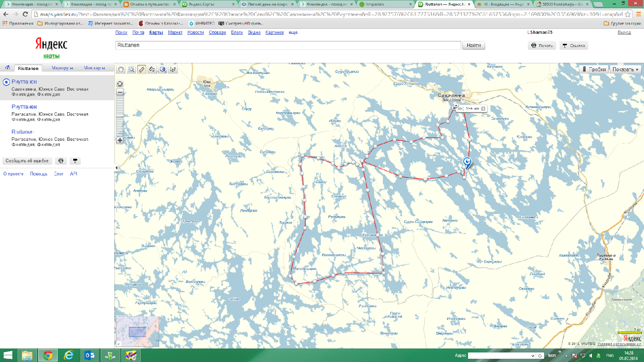Image resolution: width=644 pixels, height=362 pixels.
Task: Click the Найти search button
Action: point(474,45)
